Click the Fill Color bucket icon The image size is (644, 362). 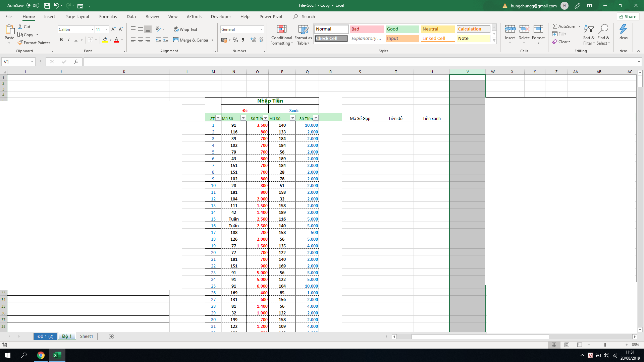(x=105, y=40)
